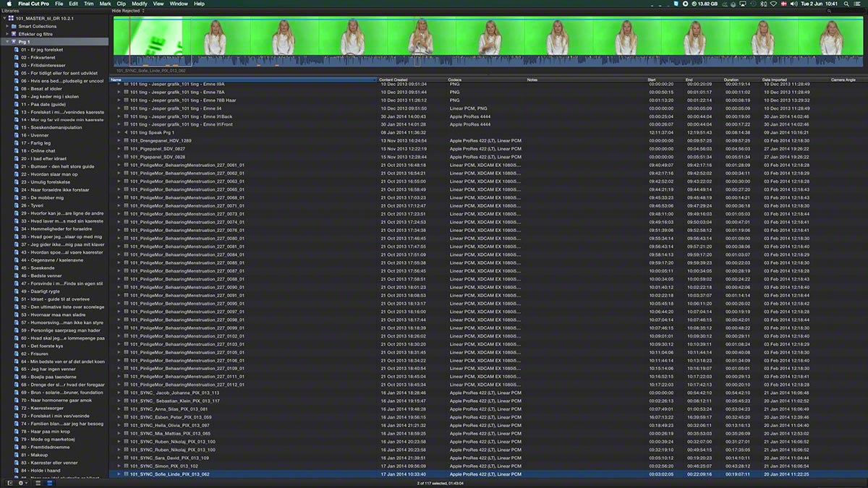Sort clips by Date Imported column
The image size is (868, 488).
794,79
